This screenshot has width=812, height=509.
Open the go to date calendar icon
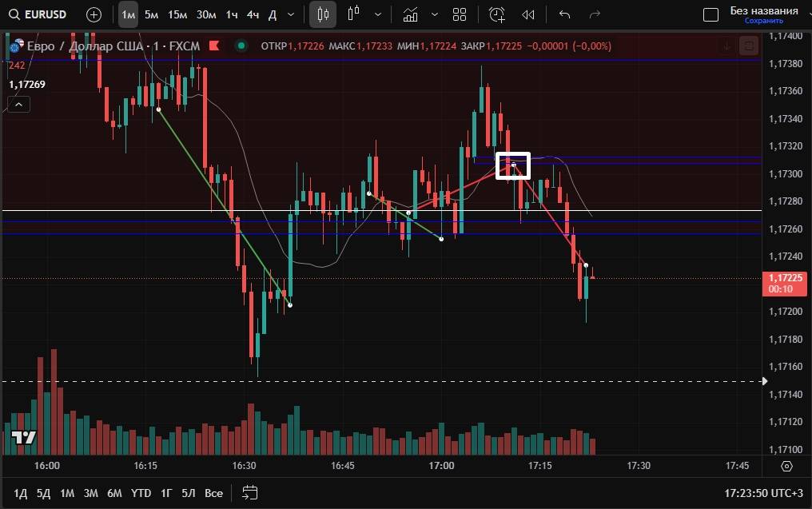point(249,493)
